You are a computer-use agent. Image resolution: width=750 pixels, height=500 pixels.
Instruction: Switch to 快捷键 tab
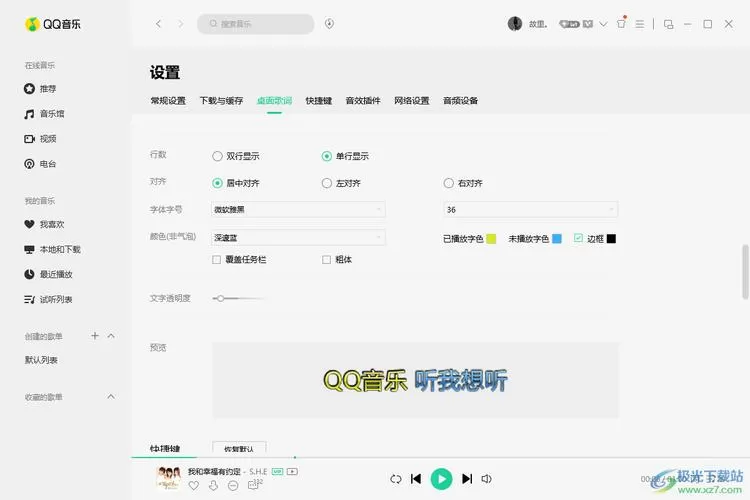coord(319,100)
